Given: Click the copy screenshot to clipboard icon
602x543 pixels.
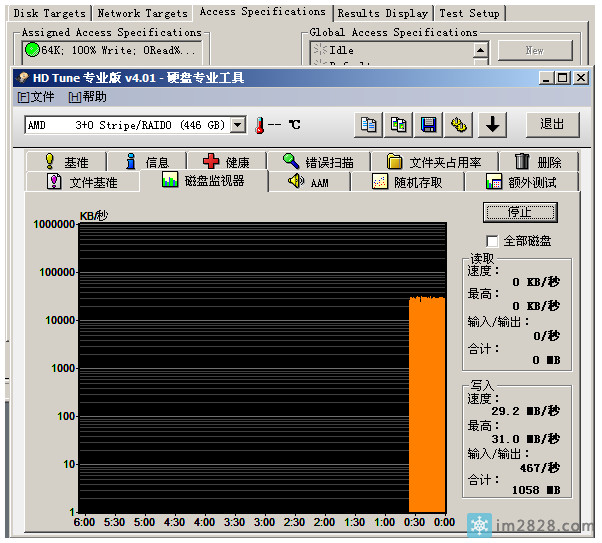Looking at the screenshot, I should click(399, 125).
